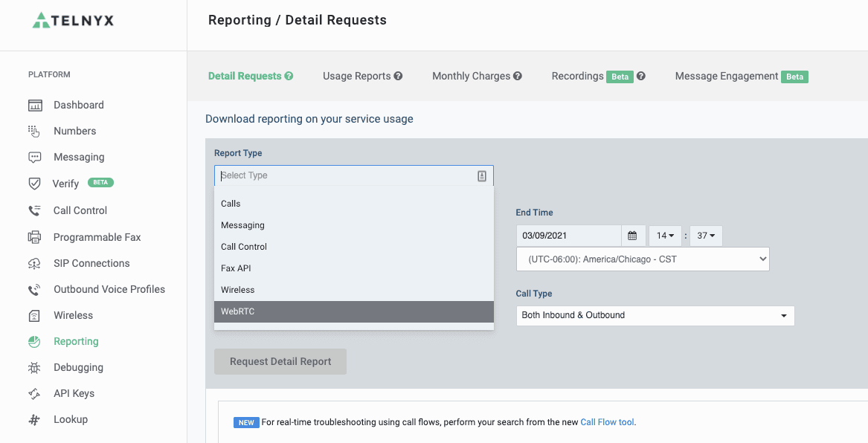The height and width of the screenshot is (443, 868).
Task: Click help icon beside Detail Requests
Action: pos(289,77)
